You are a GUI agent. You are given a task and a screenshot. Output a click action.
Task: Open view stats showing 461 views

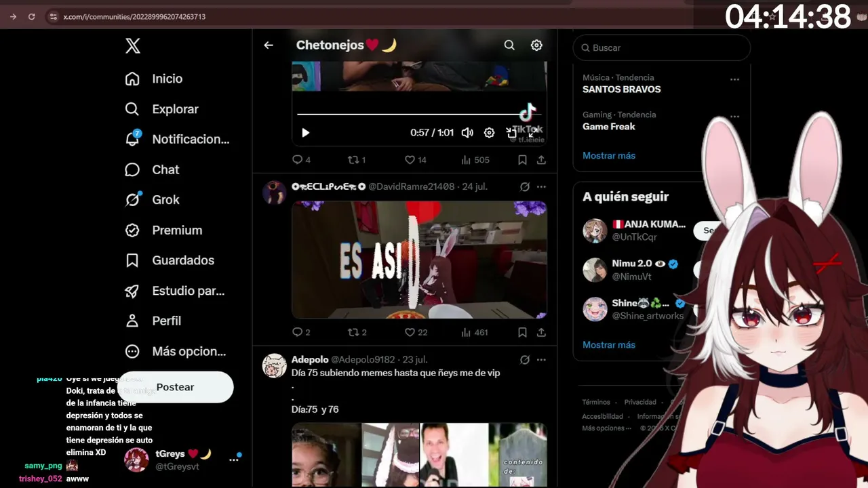(x=475, y=332)
